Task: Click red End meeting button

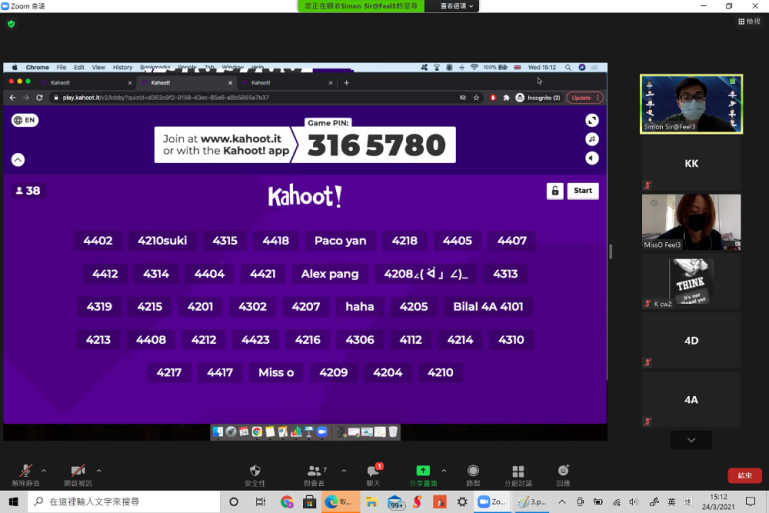Action: 744,475
